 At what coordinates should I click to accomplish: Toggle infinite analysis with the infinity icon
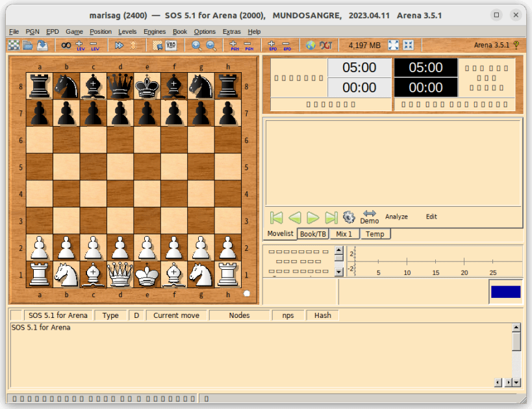click(65, 46)
